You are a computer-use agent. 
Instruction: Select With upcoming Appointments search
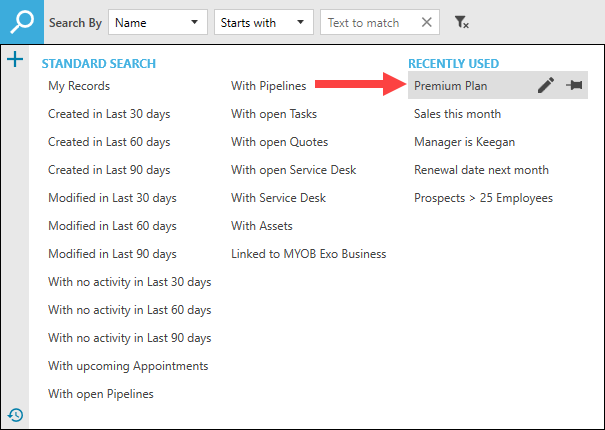[x=128, y=366]
